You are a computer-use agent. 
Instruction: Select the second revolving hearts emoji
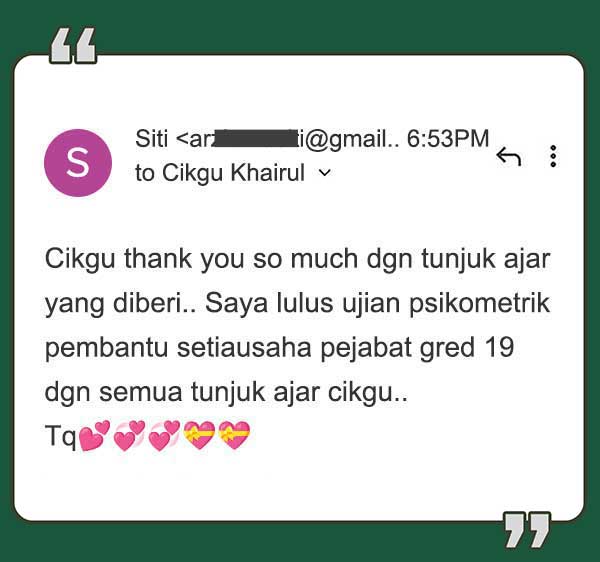pyautogui.click(x=164, y=436)
